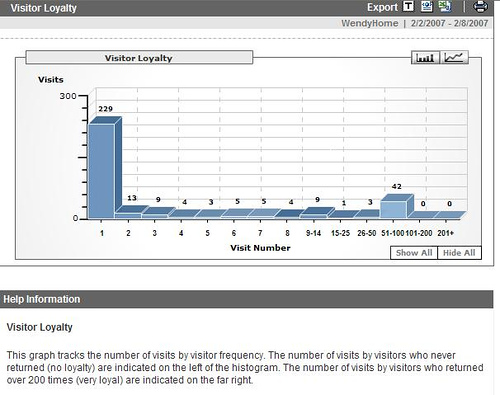
Task: Click the Visitor Loyalty page header title
Action: (x=43, y=8)
